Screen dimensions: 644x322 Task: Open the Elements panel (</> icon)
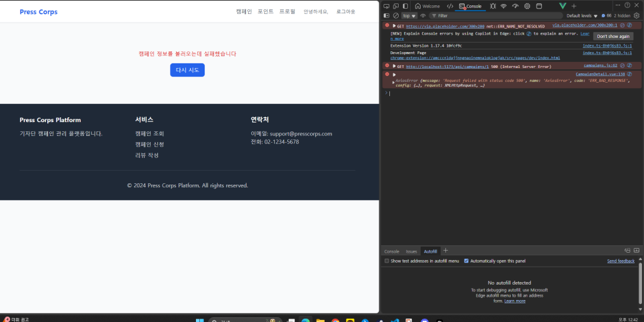point(450,6)
